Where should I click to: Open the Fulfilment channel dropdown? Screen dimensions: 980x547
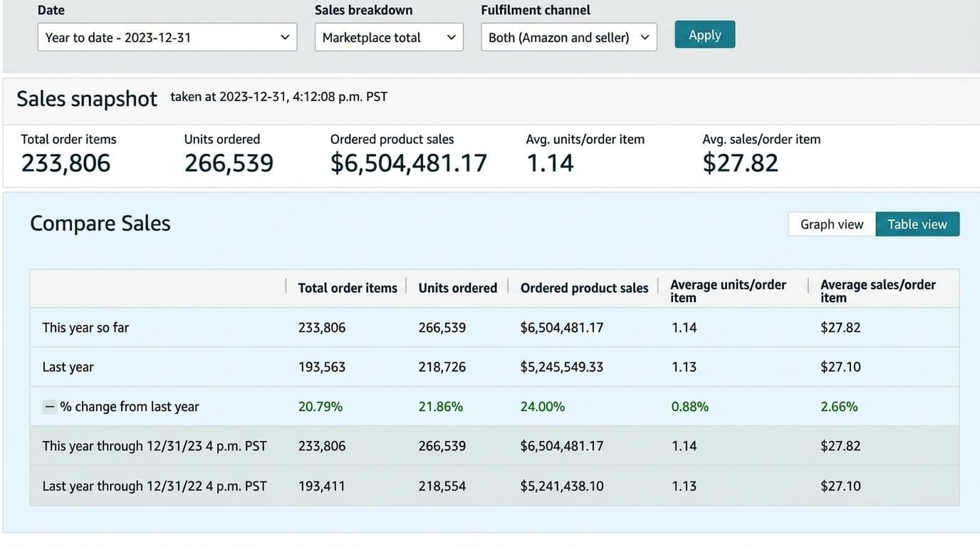pyautogui.click(x=569, y=37)
